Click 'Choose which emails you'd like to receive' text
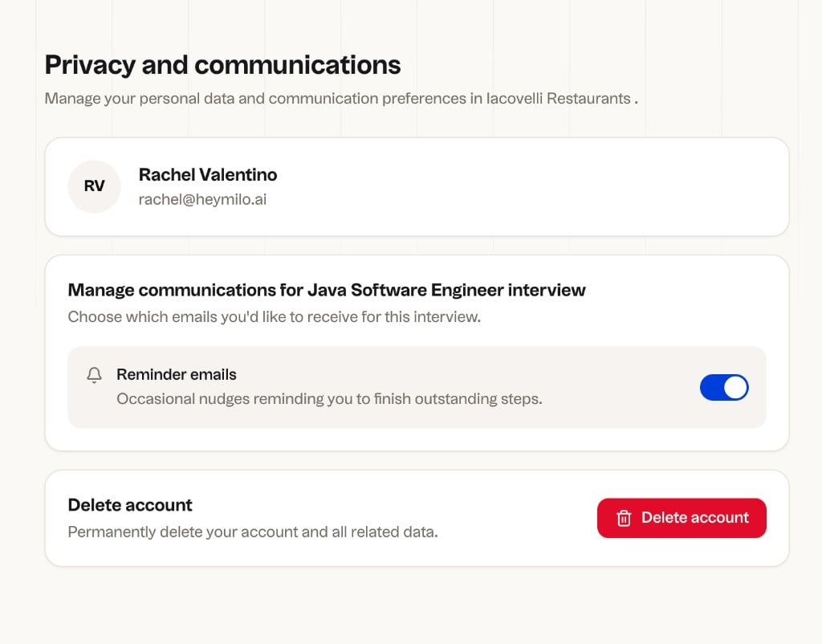 (x=275, y=316)
